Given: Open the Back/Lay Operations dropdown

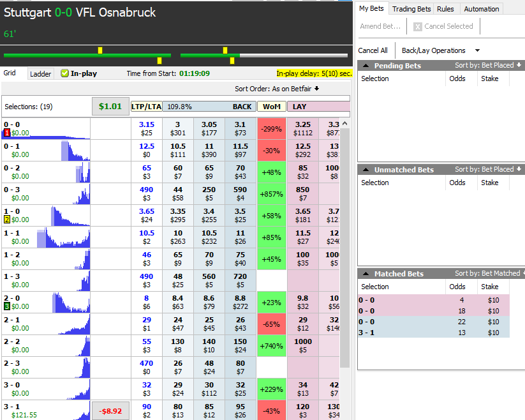Looking at the screenshot, I should [441, 50].
